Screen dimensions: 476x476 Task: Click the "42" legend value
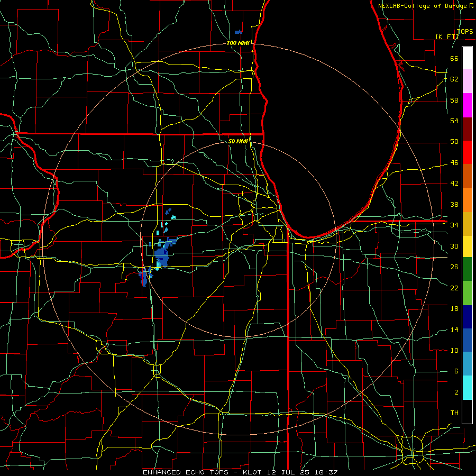pos(454,184)
